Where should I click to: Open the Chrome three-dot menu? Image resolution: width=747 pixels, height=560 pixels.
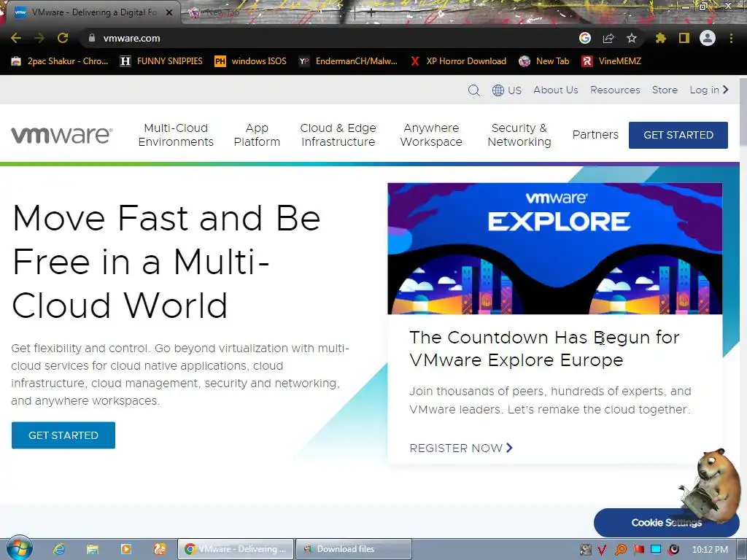731,38
